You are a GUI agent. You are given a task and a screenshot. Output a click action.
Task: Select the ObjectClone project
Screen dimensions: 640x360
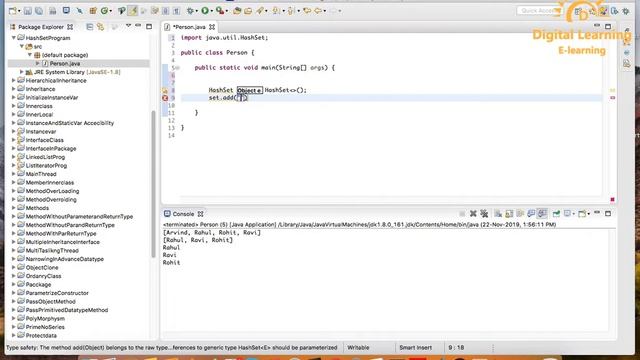point(42,267)
